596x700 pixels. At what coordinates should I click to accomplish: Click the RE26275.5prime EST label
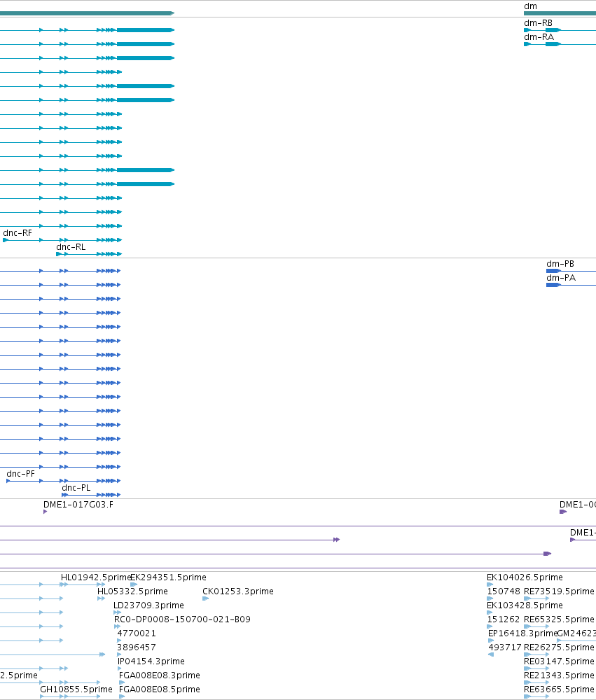click(x=559, y=647)
